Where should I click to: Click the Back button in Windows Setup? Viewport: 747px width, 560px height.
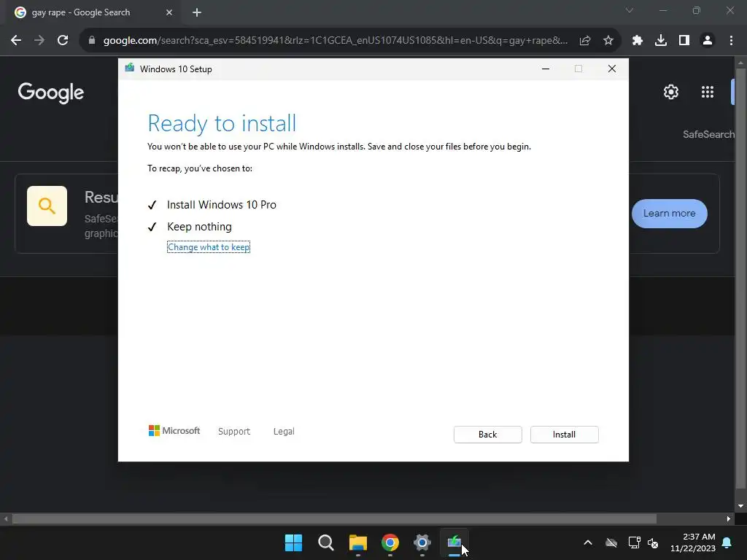[487, 435]
